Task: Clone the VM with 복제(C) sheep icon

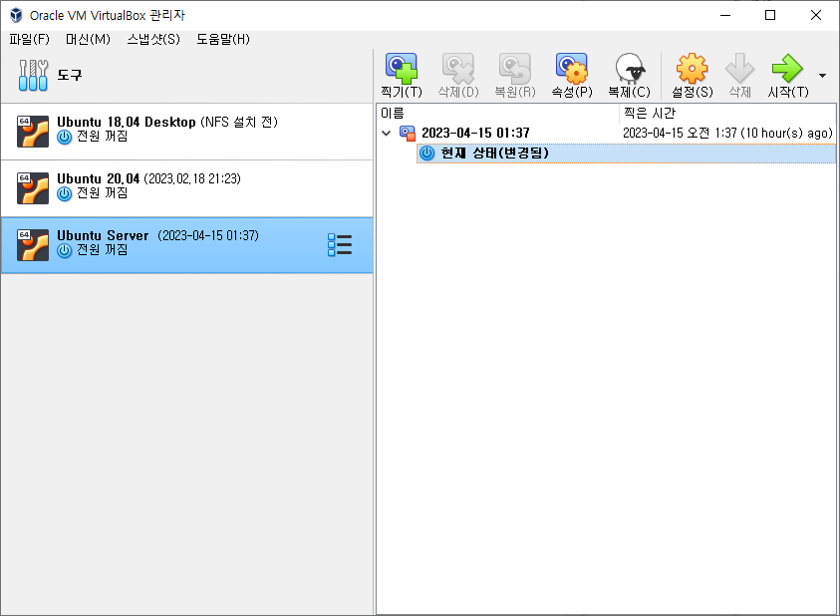Action: tap(629, 76)
